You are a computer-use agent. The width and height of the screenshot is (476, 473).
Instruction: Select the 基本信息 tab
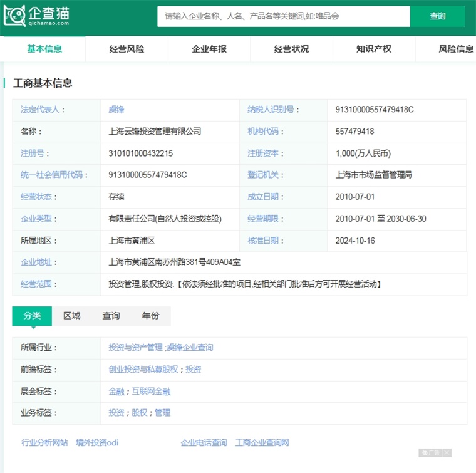(x=44, y=49)
